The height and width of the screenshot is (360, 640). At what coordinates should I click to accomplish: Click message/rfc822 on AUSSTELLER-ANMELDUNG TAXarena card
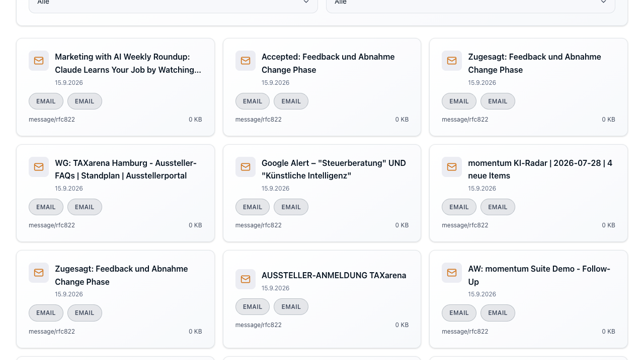(258, 325)
